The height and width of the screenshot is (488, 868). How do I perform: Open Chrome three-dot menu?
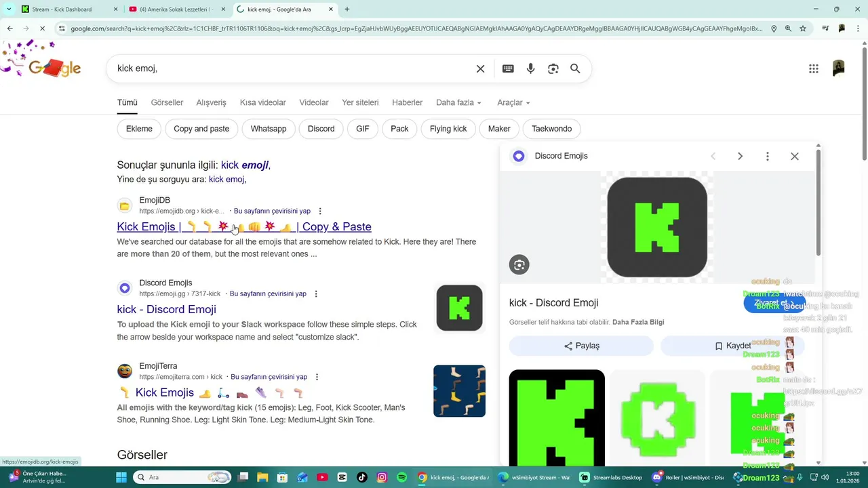(858, 28)
